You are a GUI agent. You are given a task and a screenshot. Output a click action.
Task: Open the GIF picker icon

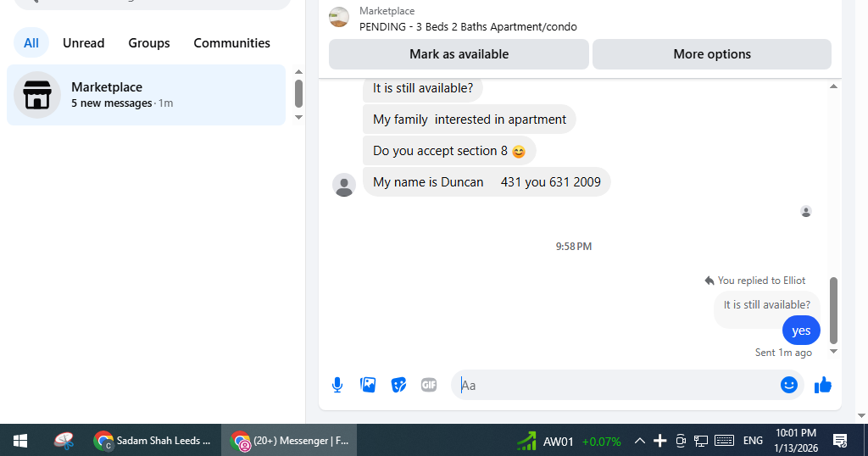point(429,385)
